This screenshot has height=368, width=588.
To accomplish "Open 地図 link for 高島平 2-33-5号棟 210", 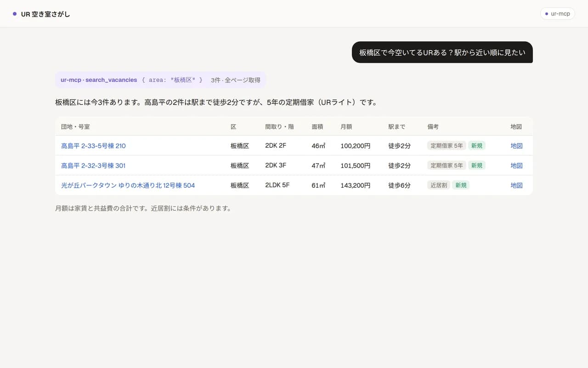I will pos(517,146).
